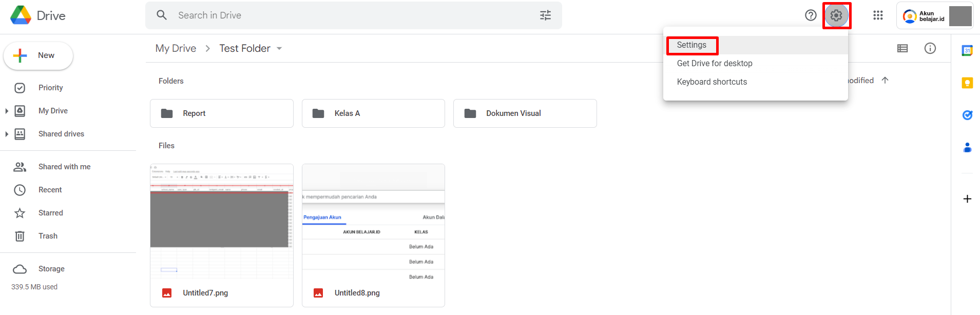Open Google Keep side panel icon

967,83
